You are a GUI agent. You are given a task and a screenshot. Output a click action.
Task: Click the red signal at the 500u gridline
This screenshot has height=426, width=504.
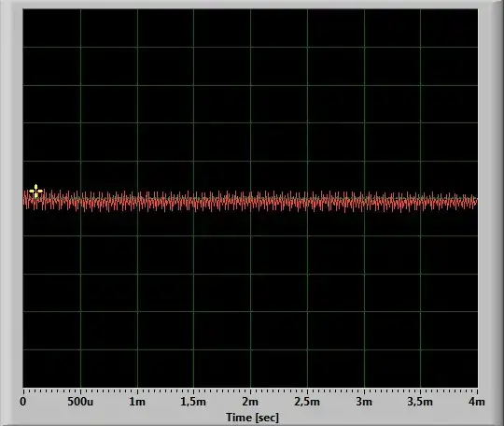point(80,202)
